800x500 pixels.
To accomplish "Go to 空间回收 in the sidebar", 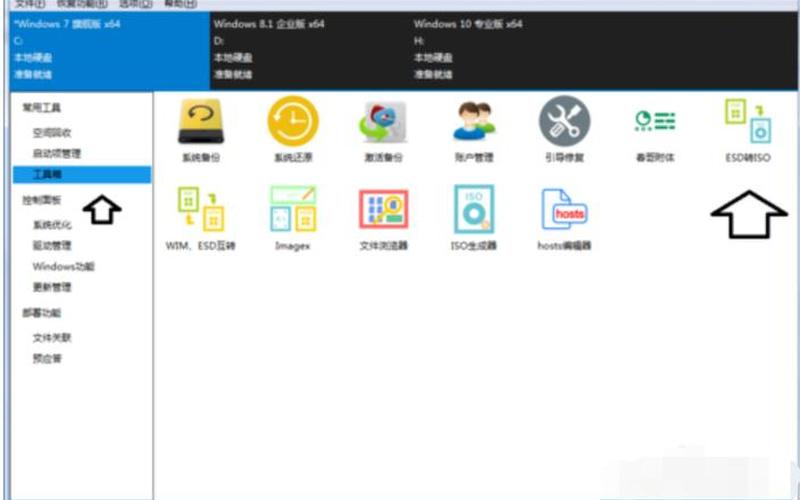I will 52,133.
